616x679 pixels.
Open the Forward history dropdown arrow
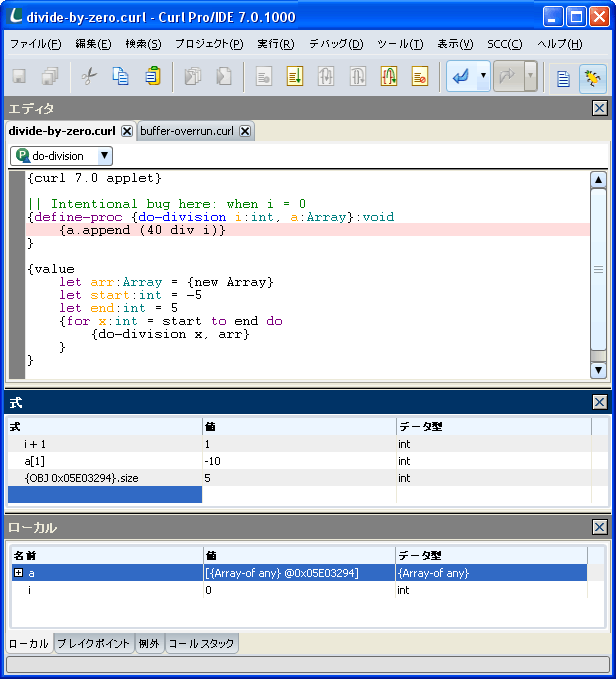point(530,76)
